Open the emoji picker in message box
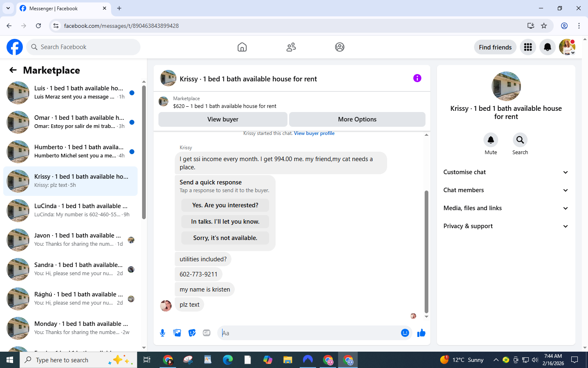The width and height of the screenshot is (588, 368). coord(405,333)
